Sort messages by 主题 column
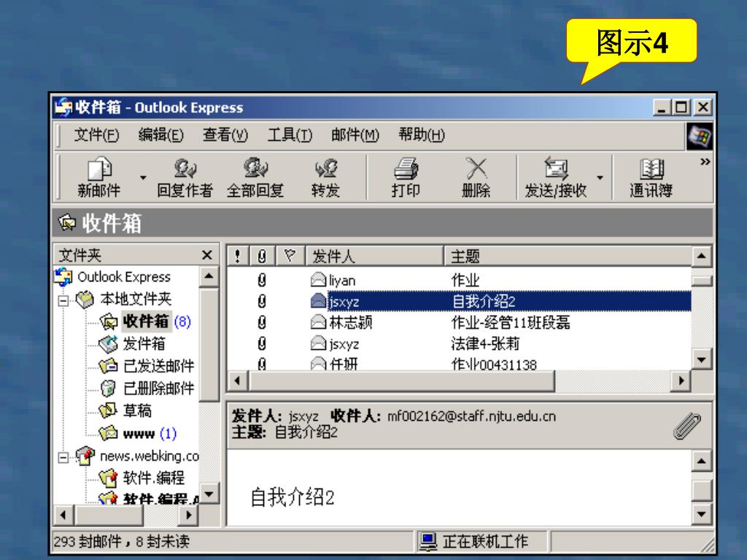 click(x=568, y=257)
